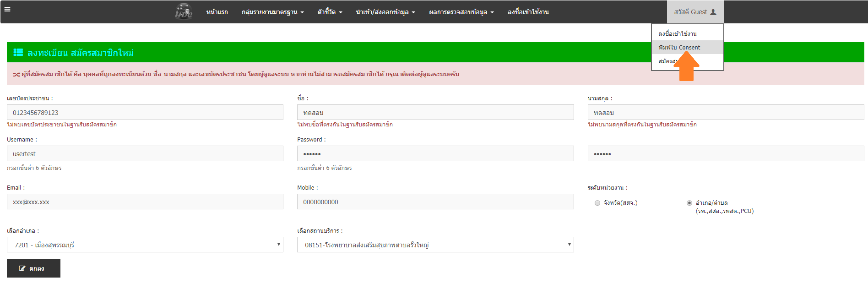Select the อำเภอ/ตำบล radio option
The image size is (868, 289).
point(689,203)
